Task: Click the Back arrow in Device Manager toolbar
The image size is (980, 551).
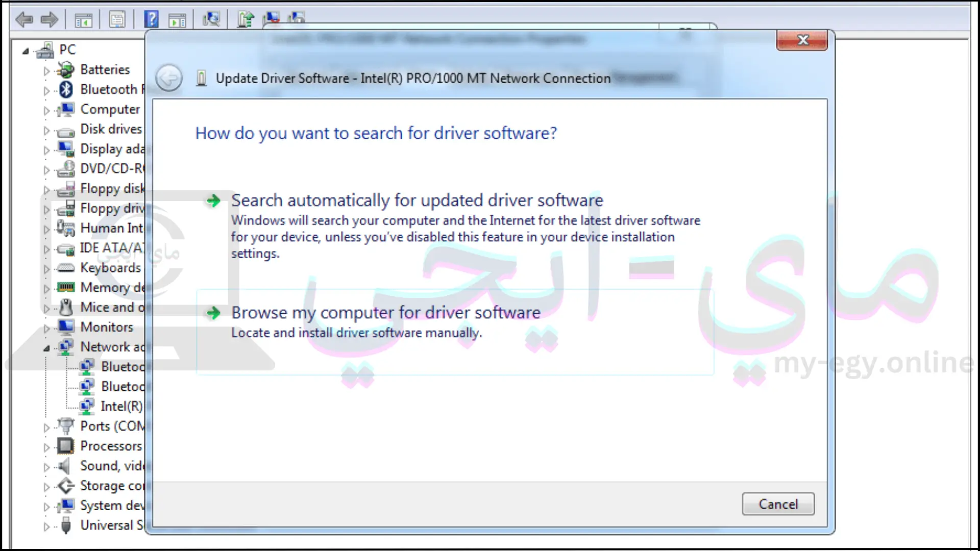Action: 24,20
